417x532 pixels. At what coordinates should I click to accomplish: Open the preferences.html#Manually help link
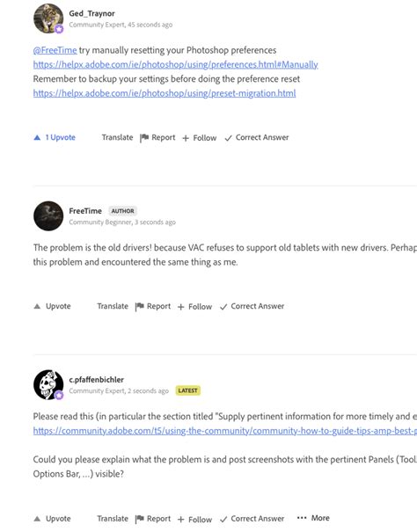[x=175, y=64]
